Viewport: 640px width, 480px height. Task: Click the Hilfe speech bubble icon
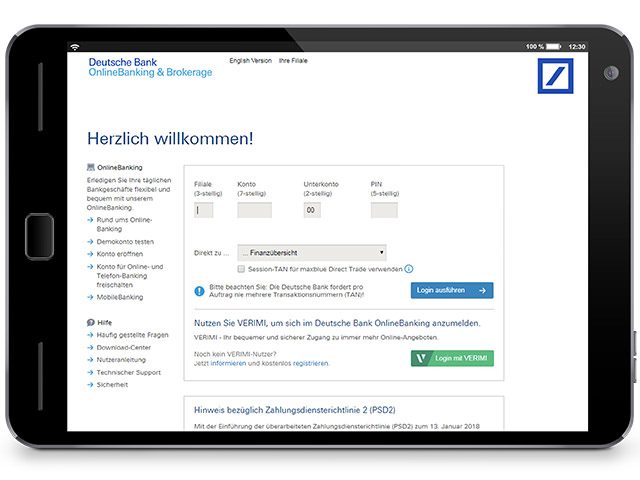(91, 322)
